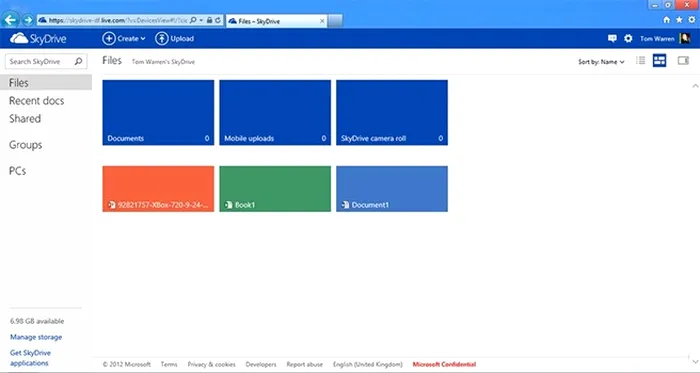Click the © 2012 Microsoft text
This screenshot has width=700, height=373.
[x=126, y=365]
